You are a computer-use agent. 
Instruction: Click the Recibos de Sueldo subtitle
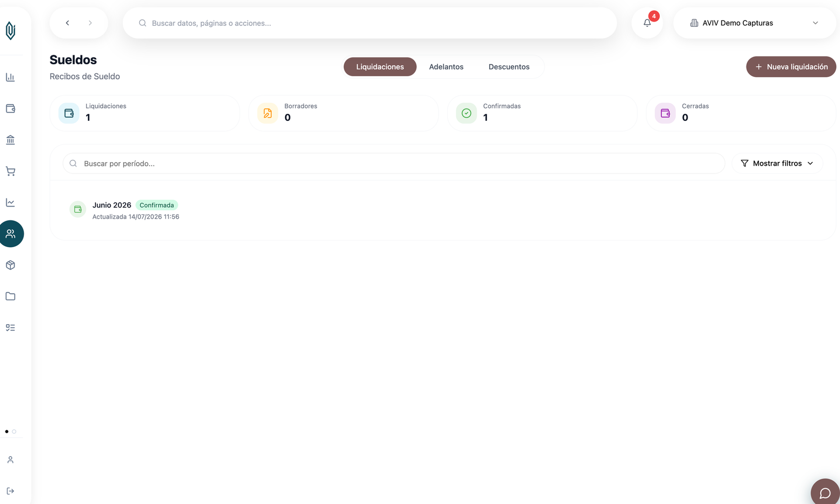84,76
